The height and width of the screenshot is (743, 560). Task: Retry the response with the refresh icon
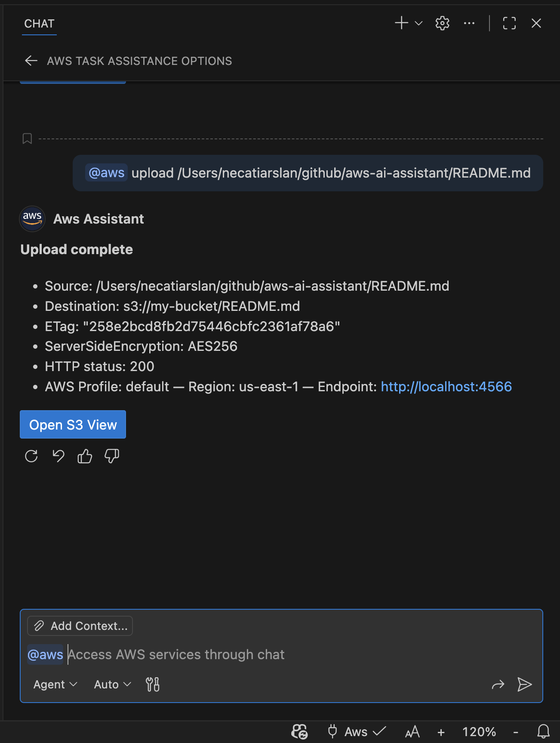(31, 456)
